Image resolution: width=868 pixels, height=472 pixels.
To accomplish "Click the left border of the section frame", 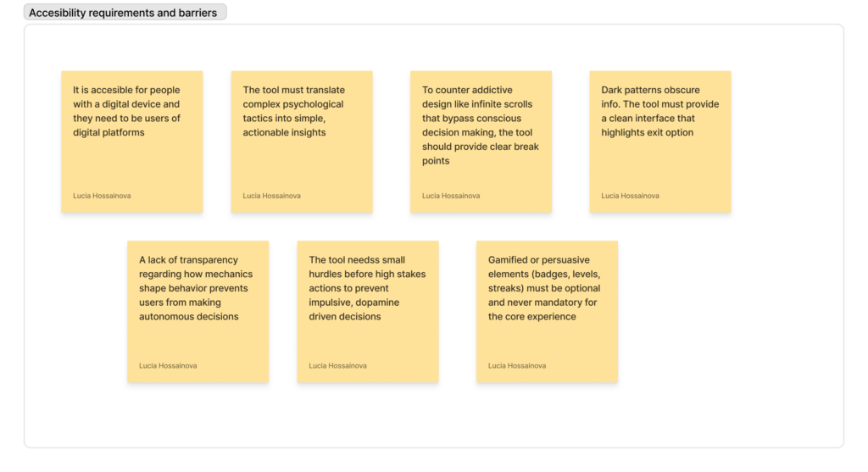I will coord(25,237).
